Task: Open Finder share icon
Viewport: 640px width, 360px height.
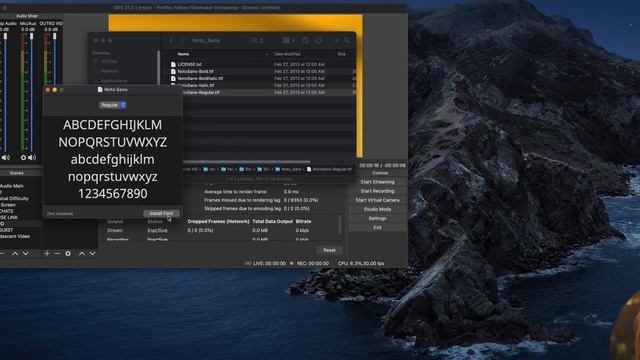Action: pyautogui.click(x=305, y=40)
